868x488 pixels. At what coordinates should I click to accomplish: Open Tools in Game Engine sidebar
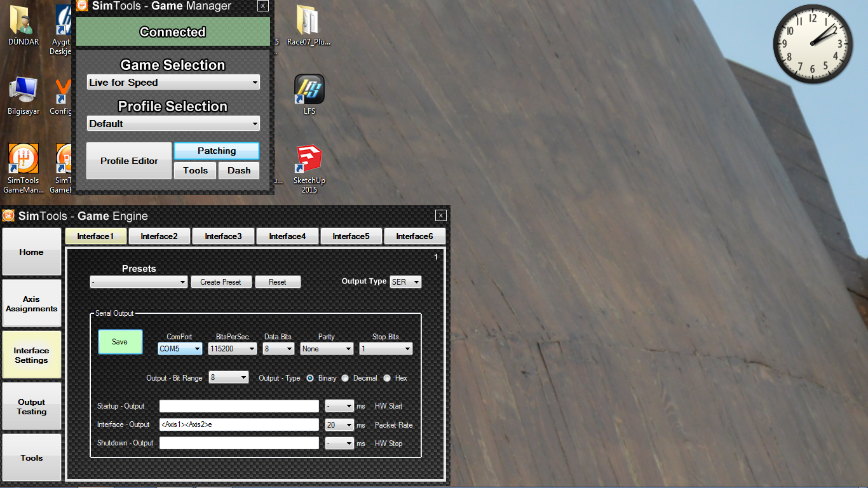[32, 457]
